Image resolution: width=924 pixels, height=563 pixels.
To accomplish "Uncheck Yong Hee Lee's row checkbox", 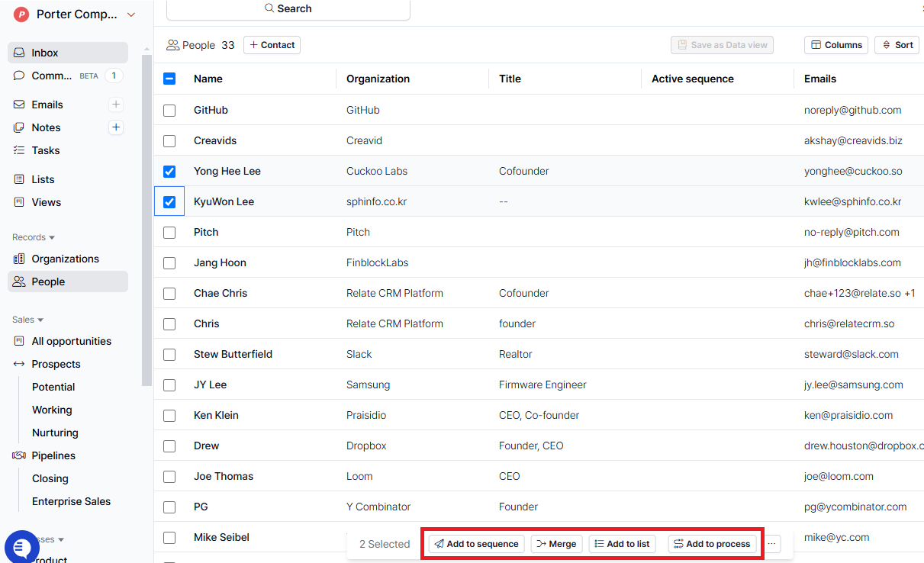I will (x=169, y=171).
